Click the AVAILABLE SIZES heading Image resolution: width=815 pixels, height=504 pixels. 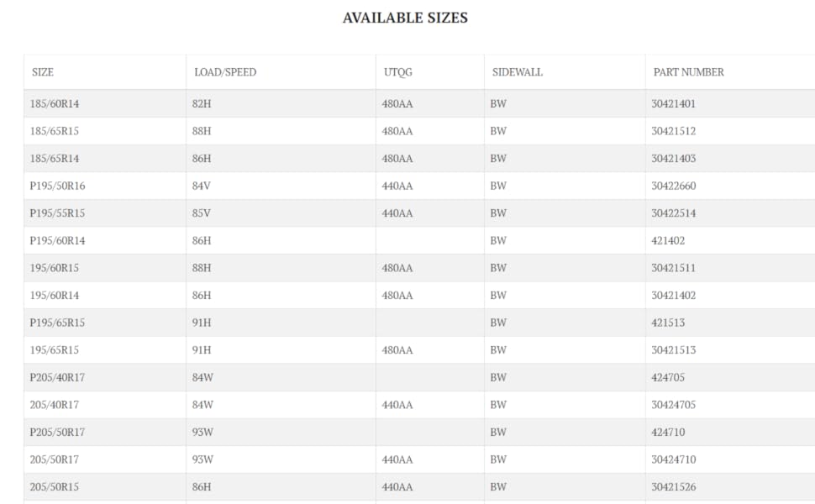click(x=405, y=18)
